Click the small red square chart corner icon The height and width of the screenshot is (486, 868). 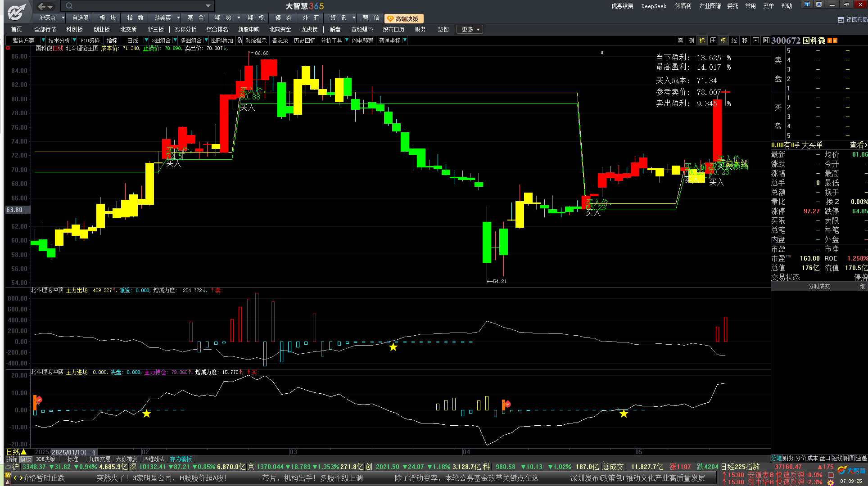8,48
